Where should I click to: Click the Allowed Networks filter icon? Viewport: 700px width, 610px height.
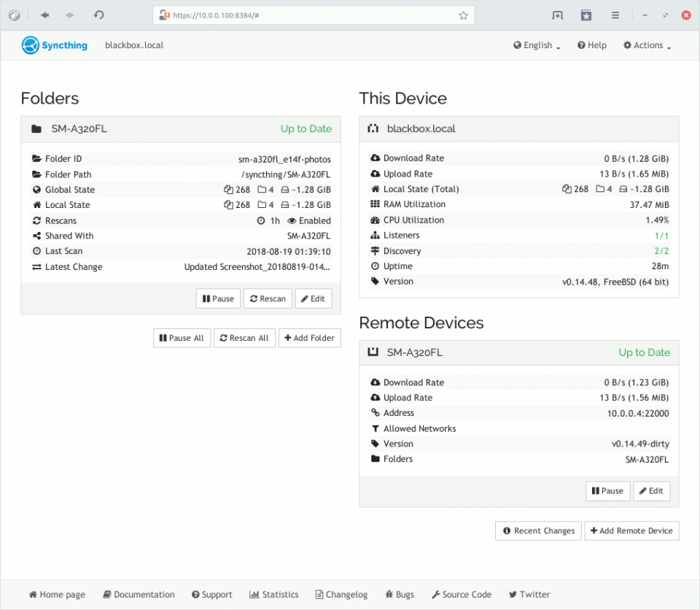point(375,428)
